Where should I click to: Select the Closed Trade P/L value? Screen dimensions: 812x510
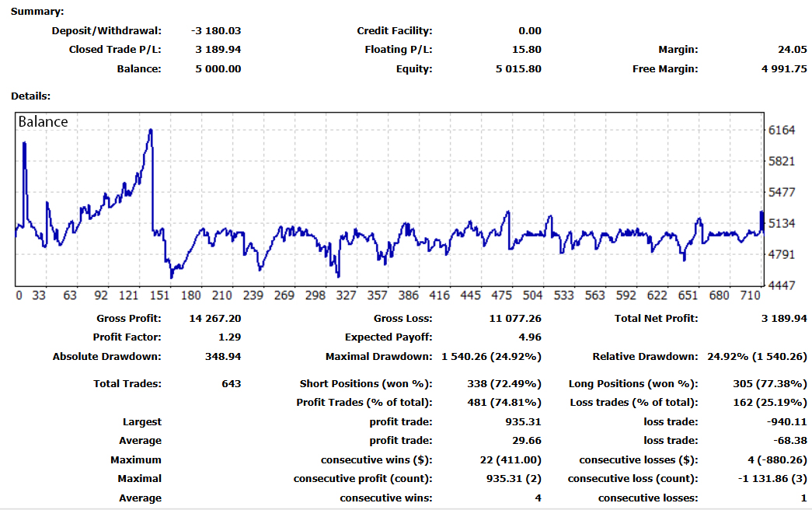coord(218,50)
